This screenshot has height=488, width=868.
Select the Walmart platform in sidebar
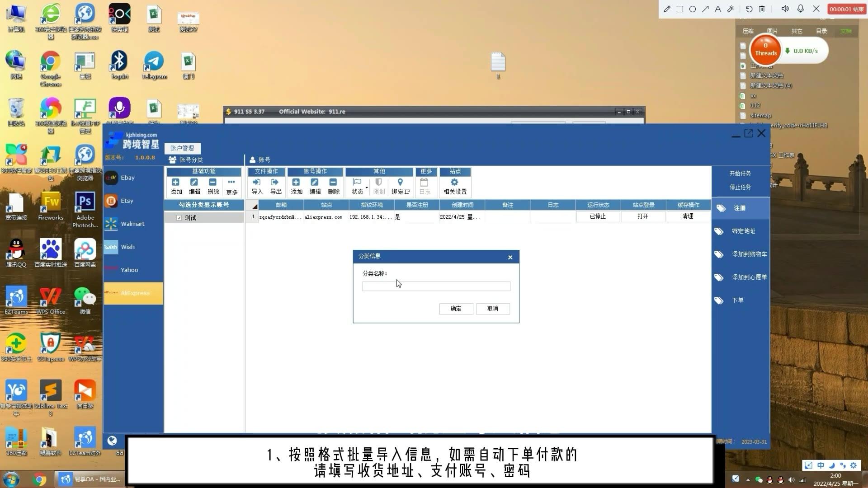click(133, 224)
